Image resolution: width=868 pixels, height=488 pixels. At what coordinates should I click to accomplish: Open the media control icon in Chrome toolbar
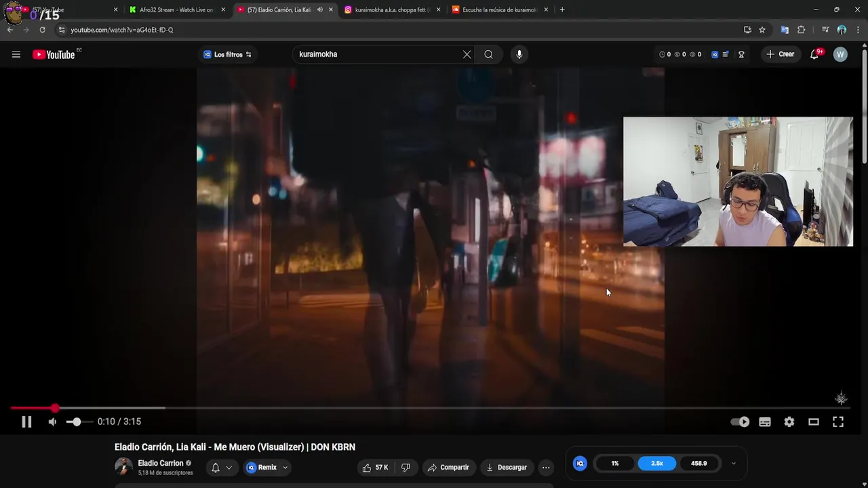[x=825, y=30]
